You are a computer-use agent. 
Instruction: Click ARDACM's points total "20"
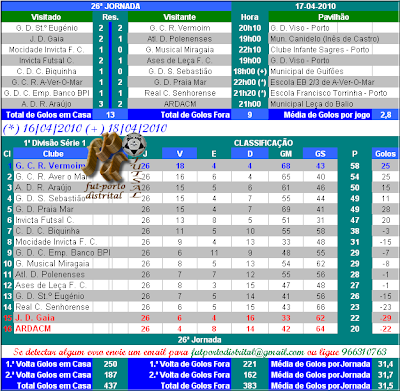[355, 329]
